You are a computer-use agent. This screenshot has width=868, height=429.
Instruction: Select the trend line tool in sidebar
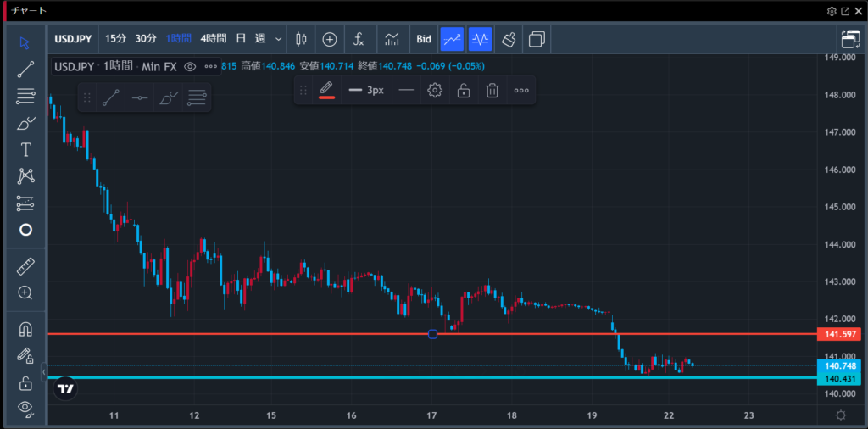click(x=25, y=70)
